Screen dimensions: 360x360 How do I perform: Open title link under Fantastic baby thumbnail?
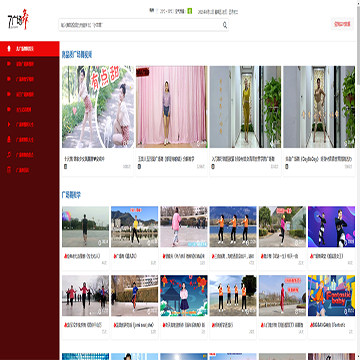click(328, 325)
